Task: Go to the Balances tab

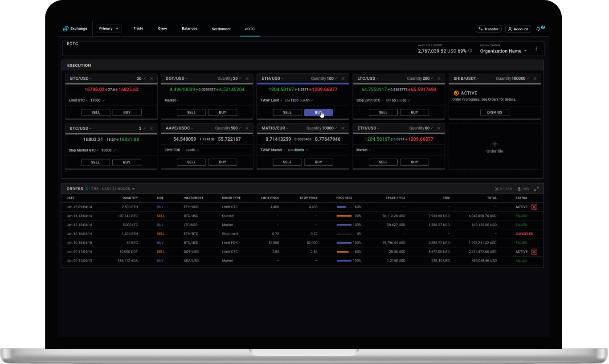Action: 189,29
